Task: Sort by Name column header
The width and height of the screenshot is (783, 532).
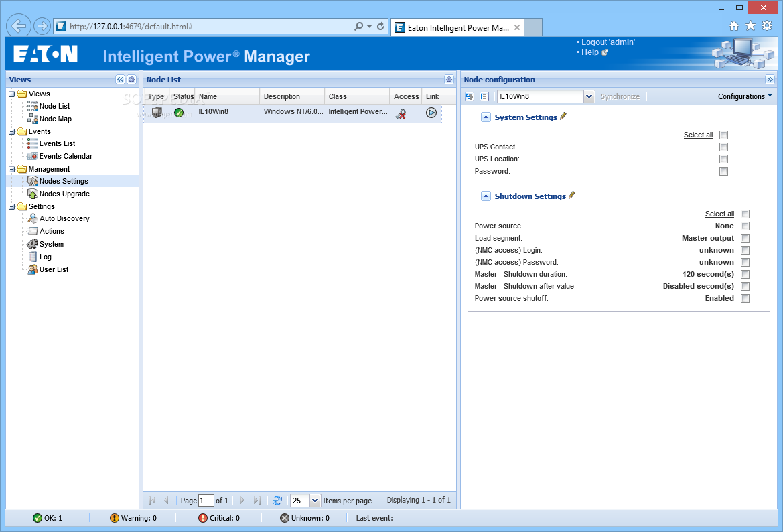Action: pos(227,96)
